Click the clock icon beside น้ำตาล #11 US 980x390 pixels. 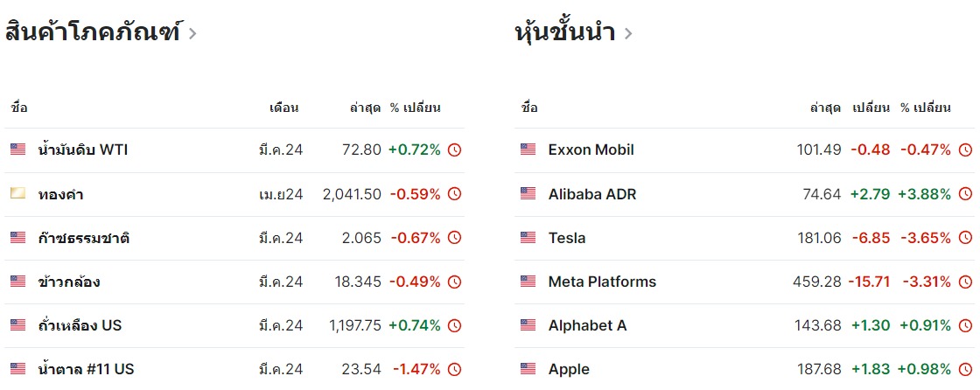[455, 369]
